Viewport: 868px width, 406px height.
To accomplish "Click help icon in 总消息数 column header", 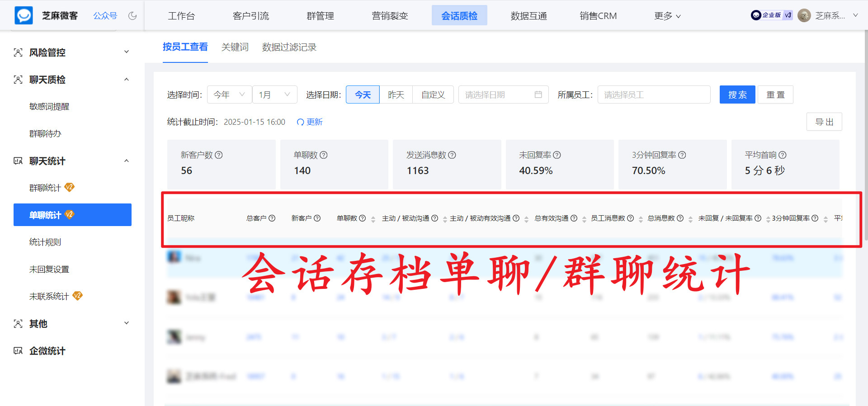I will click(x=680, y=218).
